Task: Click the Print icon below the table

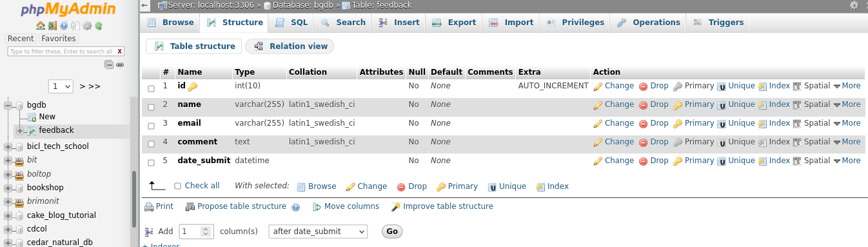Action: [x=149, y=207]
